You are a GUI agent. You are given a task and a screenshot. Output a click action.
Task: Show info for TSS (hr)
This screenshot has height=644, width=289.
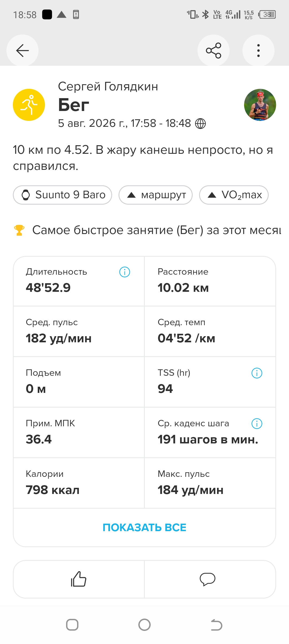pyautogui.click(x=257, y=373)
